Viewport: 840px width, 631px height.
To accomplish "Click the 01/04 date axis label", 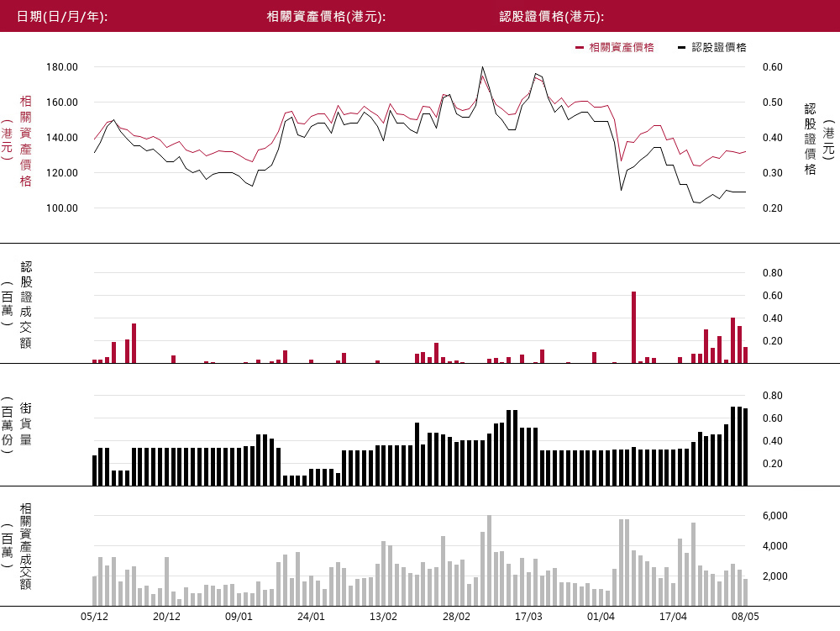I will click(x=601, y=617).
